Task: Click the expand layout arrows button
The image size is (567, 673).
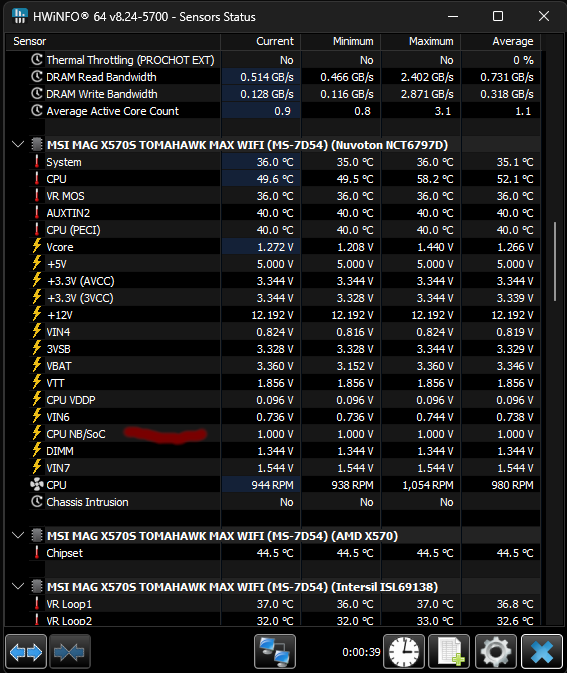Action: [26, 652]
